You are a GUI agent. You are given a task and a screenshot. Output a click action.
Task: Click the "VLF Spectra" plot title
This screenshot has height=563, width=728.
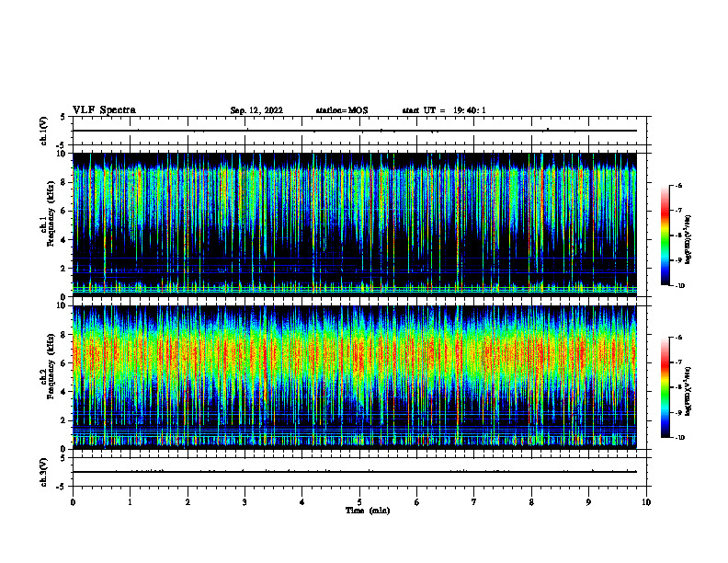tap(104, 110)
